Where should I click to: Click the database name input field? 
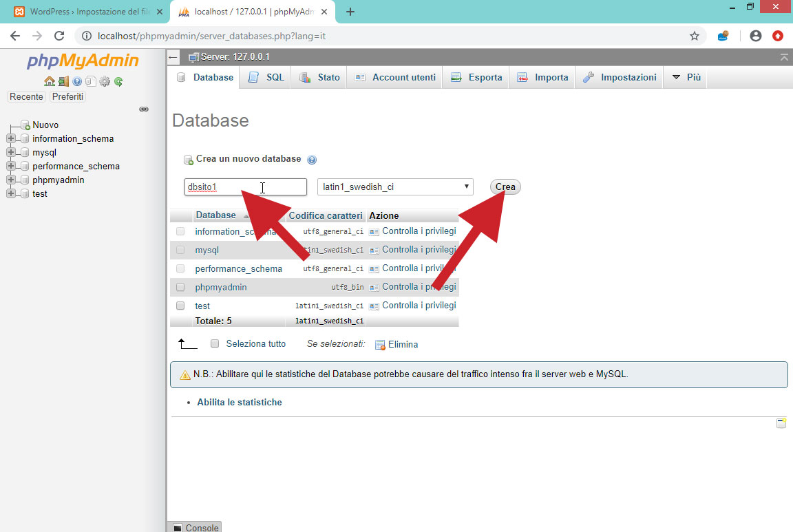click(246, 187)
